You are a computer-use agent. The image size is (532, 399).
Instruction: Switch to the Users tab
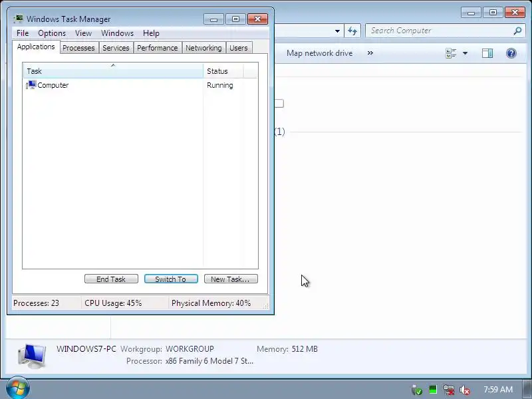pyautogui.click(x=239, y=48)
